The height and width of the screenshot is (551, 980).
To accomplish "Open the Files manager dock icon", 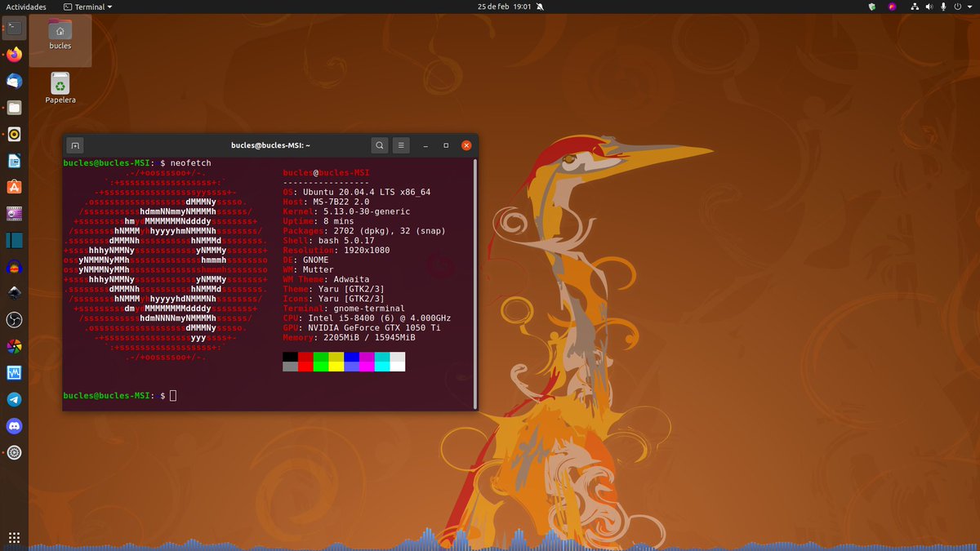I will (x=15, y=108).
